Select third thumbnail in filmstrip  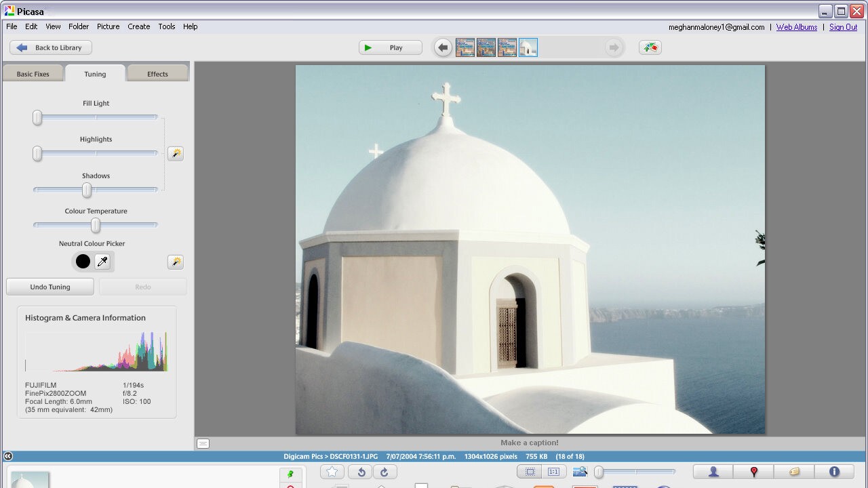[507, 47]
